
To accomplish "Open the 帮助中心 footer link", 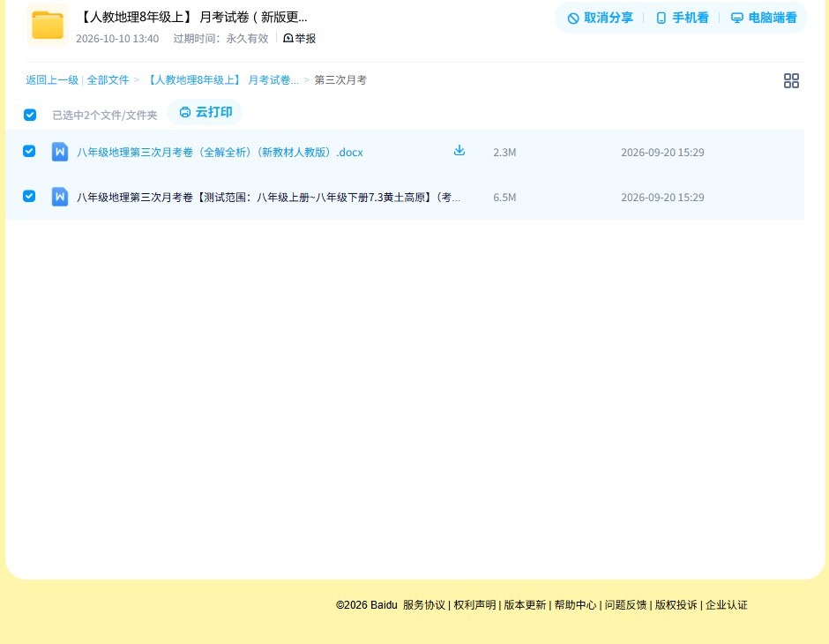I will click(575, 605).
